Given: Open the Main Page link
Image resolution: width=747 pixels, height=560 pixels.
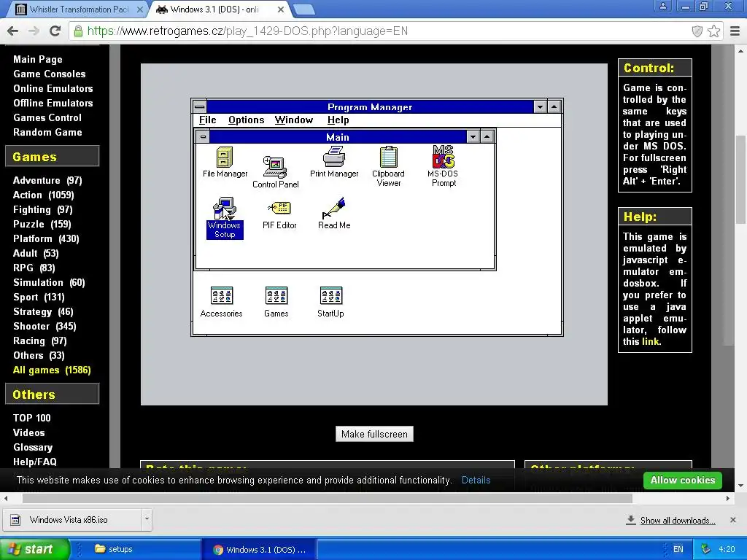Looking at the screenshot, I should (38, 60).
